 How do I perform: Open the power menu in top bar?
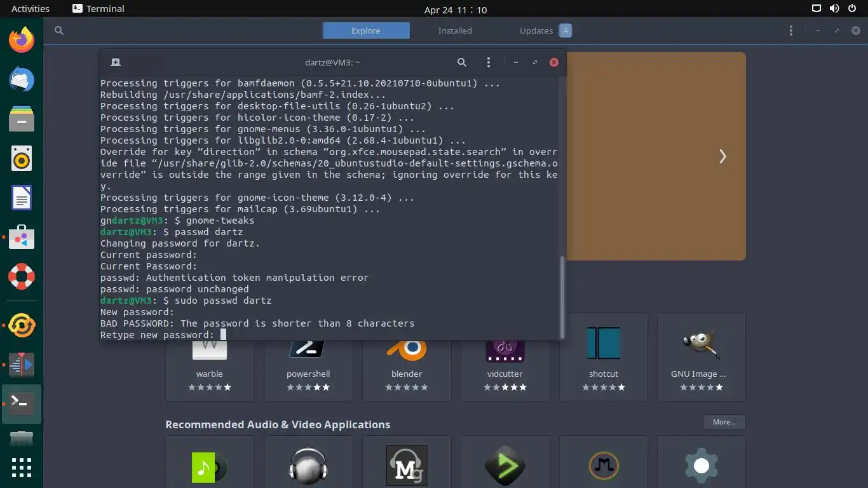[852, 9]
